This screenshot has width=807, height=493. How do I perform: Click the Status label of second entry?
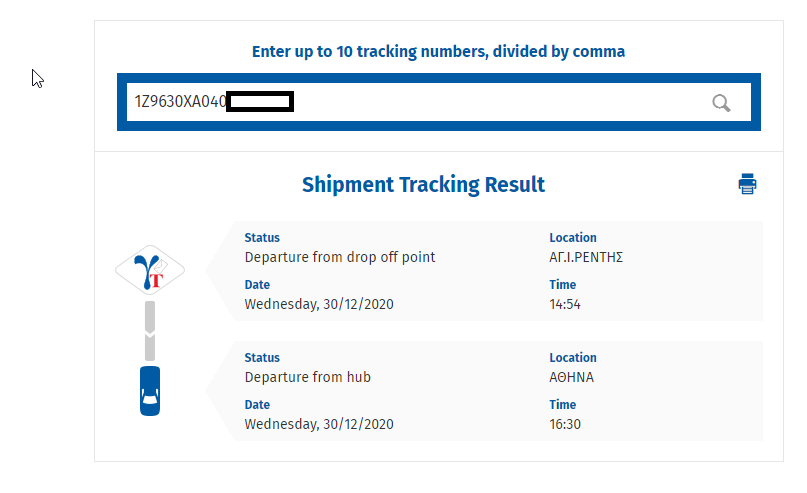pos(262,357)
